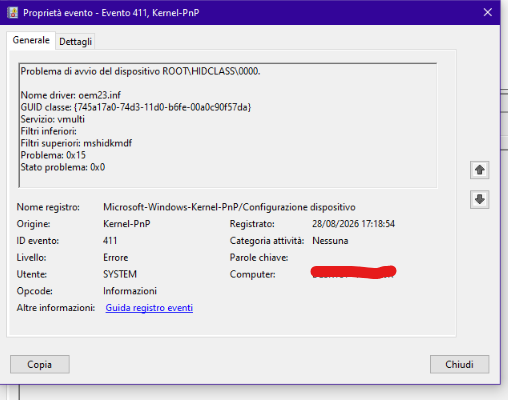Click the up arrow previous event button

[479, 170]
